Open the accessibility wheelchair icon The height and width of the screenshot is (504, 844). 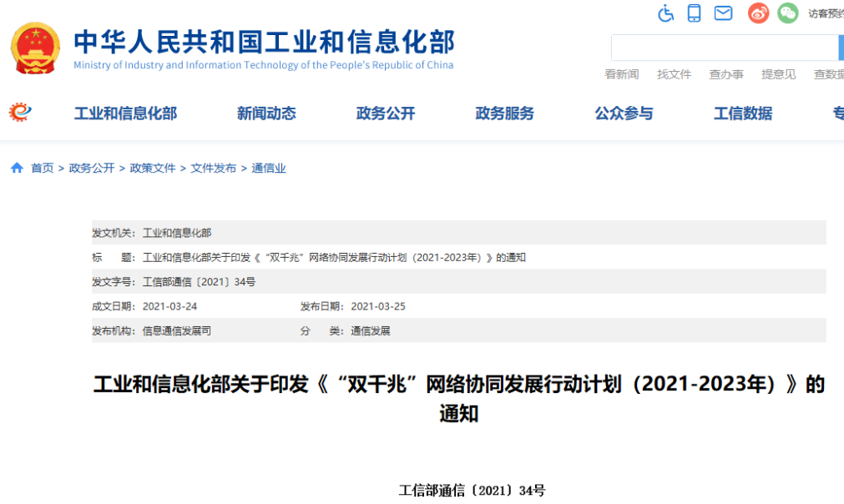pos(666,13)
